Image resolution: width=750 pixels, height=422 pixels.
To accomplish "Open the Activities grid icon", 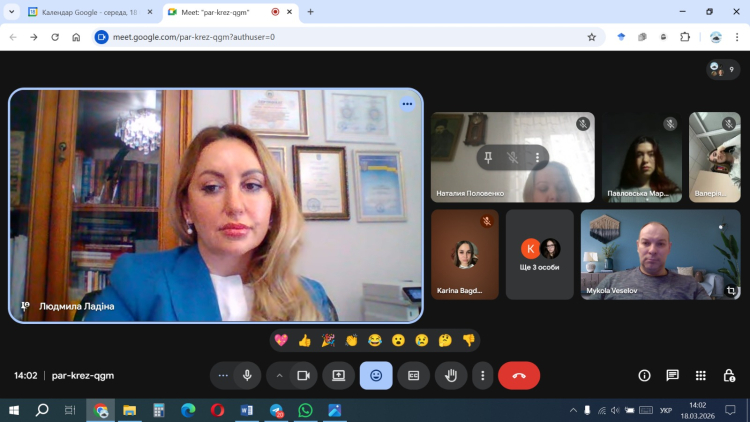I will click(700, 375).
